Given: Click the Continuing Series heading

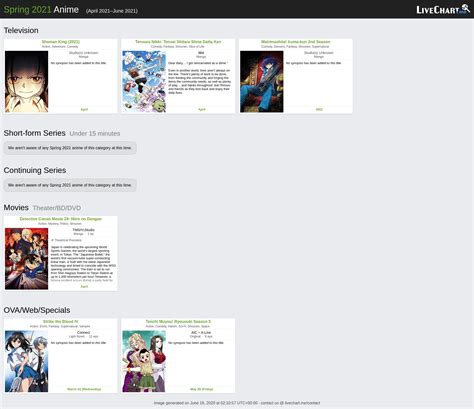Looking at the screenshot, I should 35,170.
